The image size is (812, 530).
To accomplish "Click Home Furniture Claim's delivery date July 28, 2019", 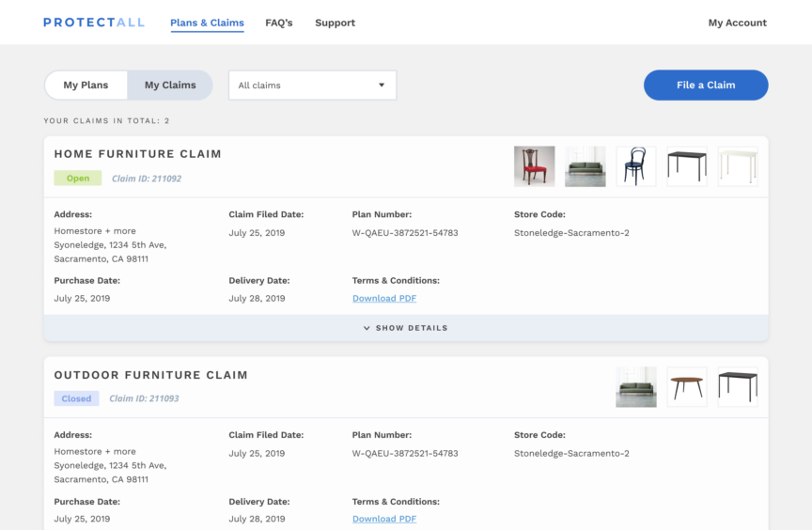I will point(257,298).
